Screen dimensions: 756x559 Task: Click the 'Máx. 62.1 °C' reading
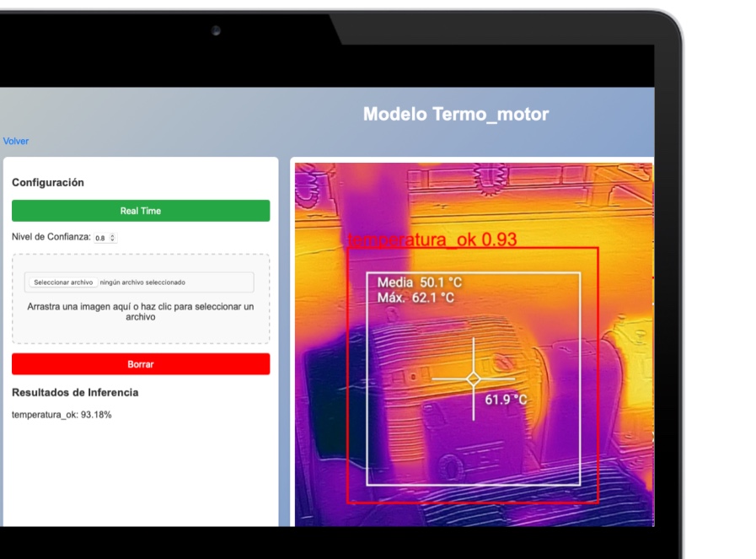(416, 298)
